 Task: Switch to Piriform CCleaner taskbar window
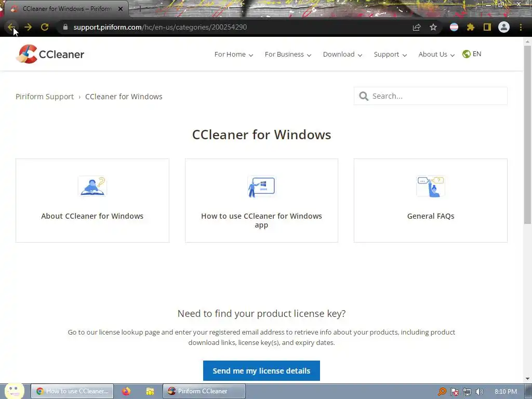204,391
